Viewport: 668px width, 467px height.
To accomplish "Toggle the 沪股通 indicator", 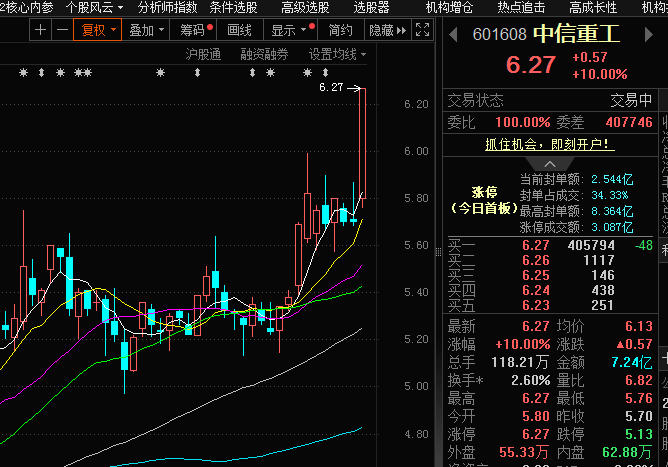I will [204, 54].
